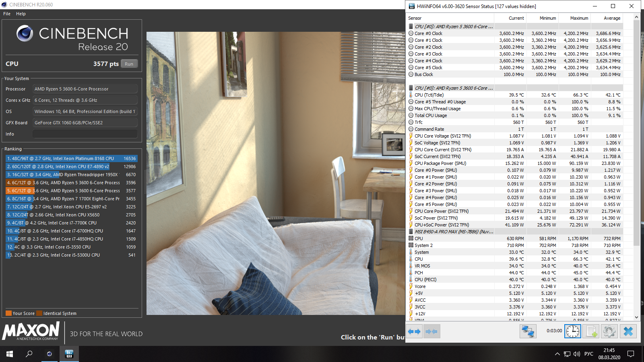Select the Intel Xeon E7-4890 v2 ranking row

pyautogui.click(x=71, y=167)
